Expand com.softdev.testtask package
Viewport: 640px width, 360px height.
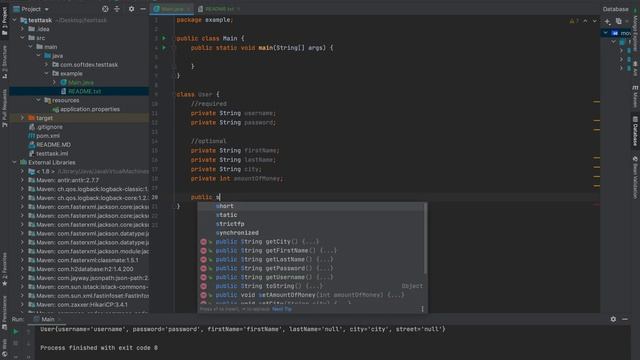(47, 64)
